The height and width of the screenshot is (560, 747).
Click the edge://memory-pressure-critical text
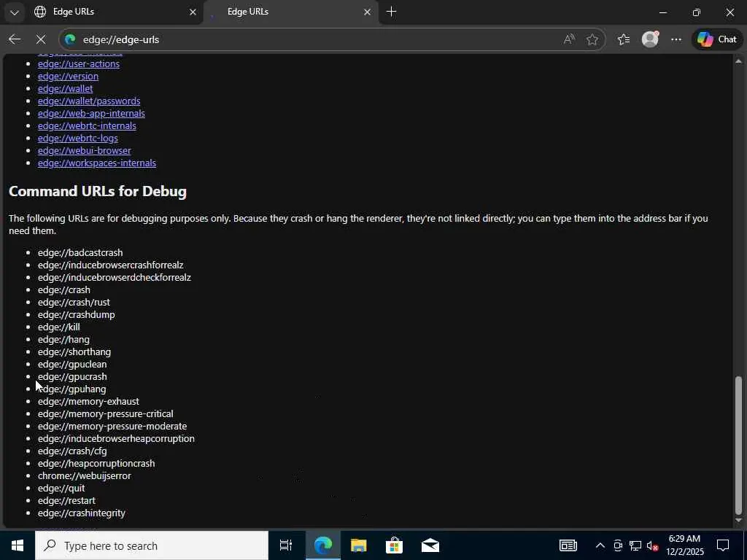click(105, 413)
